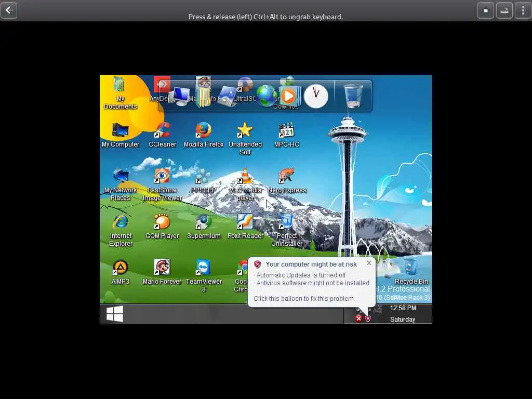Launch the Supermium browser shortcut
Screen dimensions: 532x399
[x=204, y=227]
